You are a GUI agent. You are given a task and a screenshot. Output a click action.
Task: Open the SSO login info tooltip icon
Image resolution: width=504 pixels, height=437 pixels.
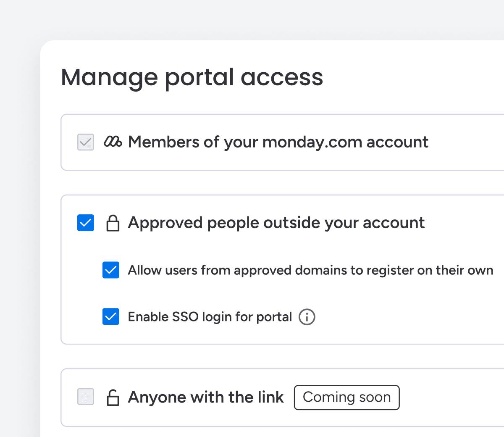307,317
